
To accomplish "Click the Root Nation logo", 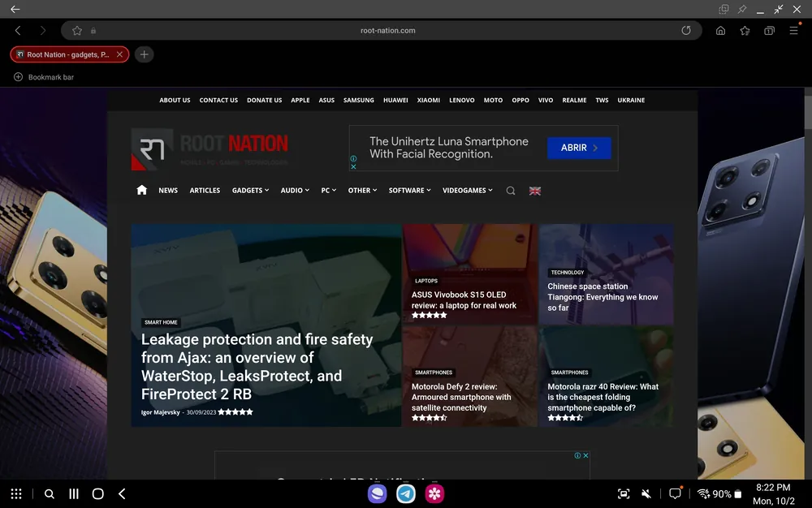I will tap(209, 149).
